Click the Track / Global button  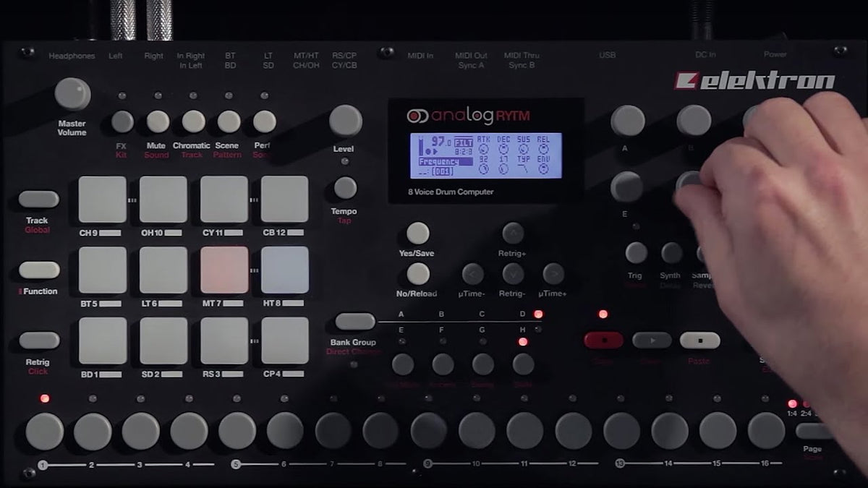39,200
